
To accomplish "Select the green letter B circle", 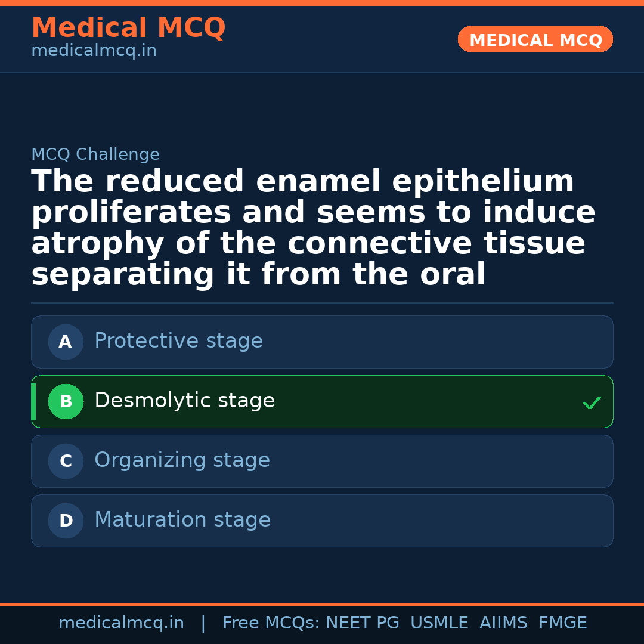I will (x=66, y=402).
